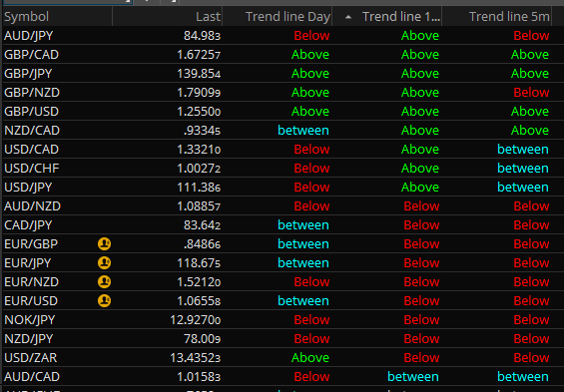Select the EUR/NZD symbol text
This screenshot has width=564, height=392.
pyautogui.click(x=31, y=282)
